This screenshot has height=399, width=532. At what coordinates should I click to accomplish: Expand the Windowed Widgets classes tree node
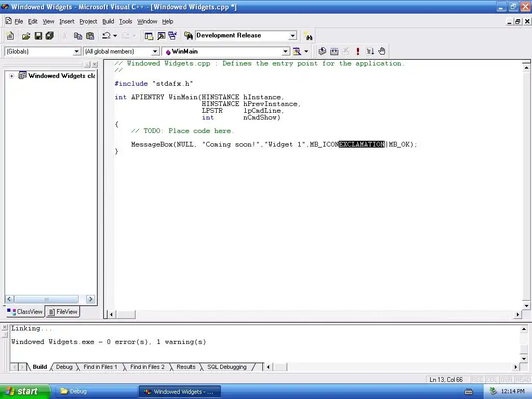coord(11,76)
